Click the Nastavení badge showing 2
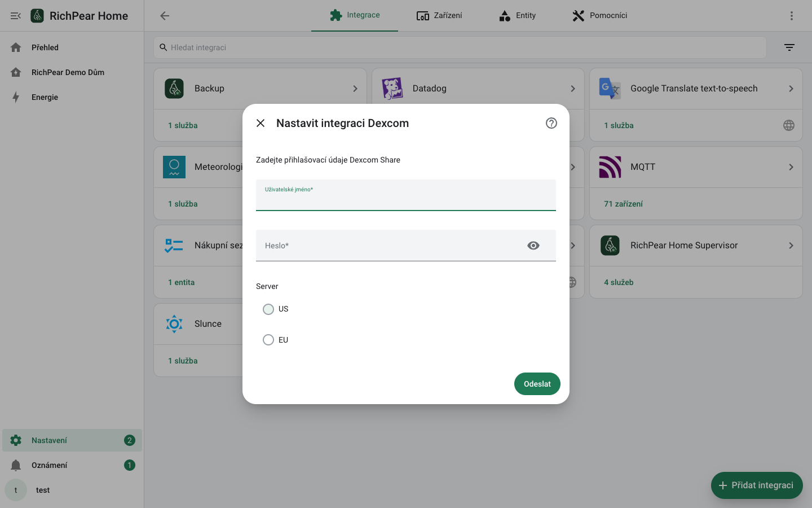Image resolution: width=812 pixels, height=508 pixels. pos(130,440)
